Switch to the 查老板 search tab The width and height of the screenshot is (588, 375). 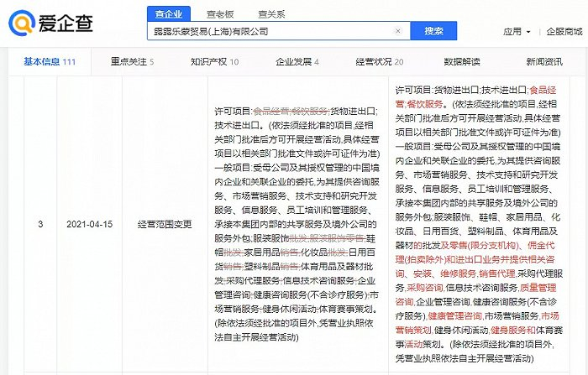tap(220, 14)
